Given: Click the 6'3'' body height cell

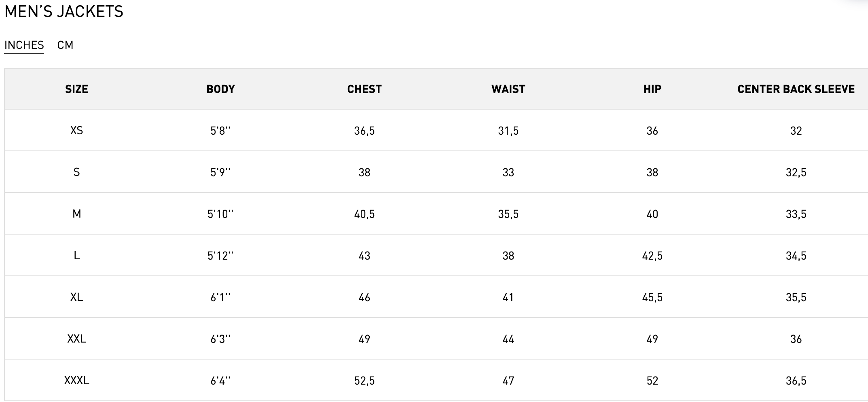Looking at the screenshot, I should tap(220, 339).
